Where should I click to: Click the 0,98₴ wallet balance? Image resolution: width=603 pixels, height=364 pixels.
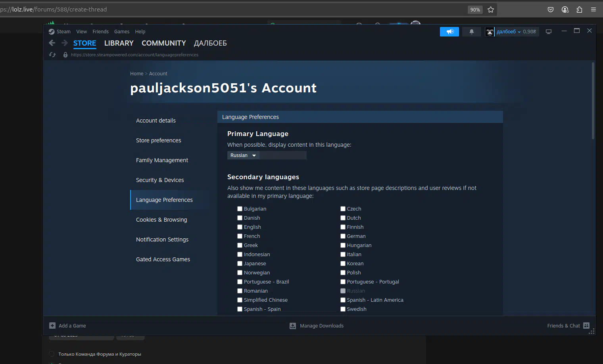(530, 32)
